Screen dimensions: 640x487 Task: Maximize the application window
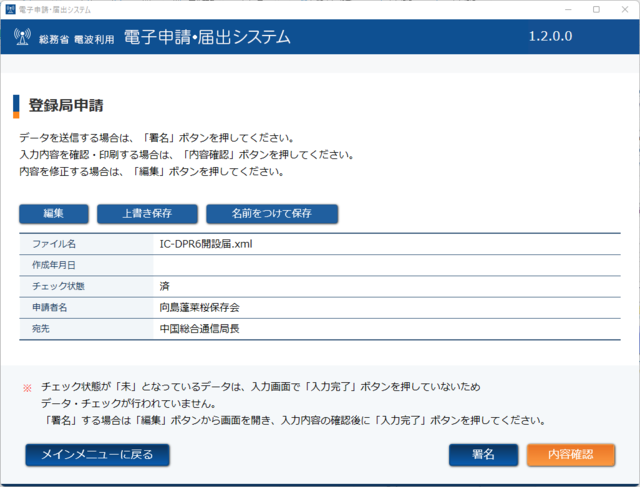pyautogui.click(x=596, y=9)
